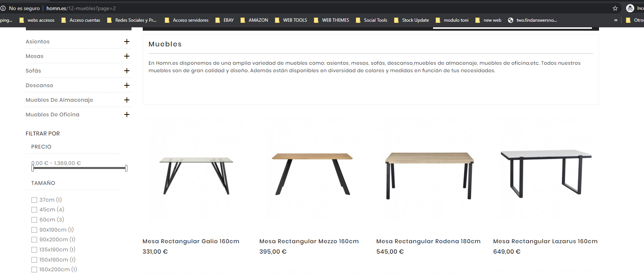Bookmark this page with the star icon
Screen dimensions: 644x275
point(615,8)
